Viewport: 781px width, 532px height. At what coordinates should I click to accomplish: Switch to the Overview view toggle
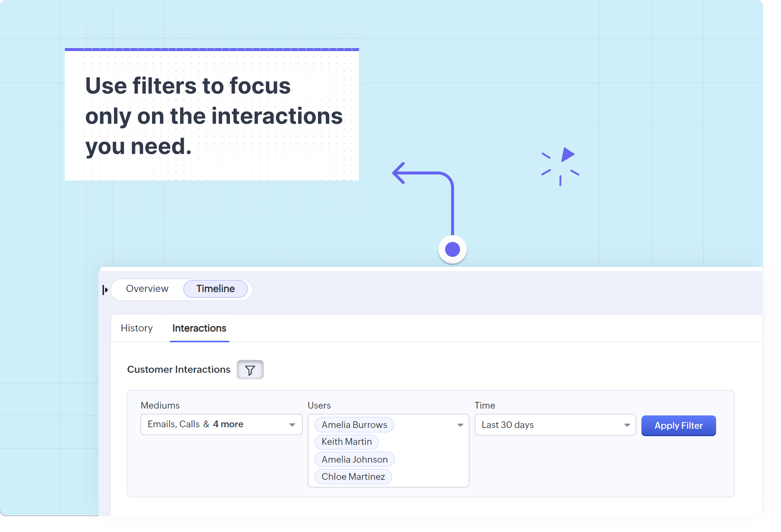pos(147,289)
